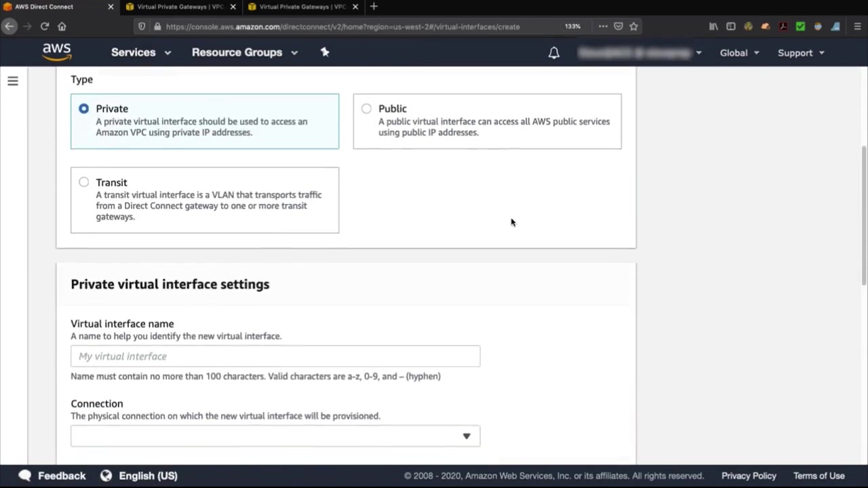Open the AWS notifications bell
Screen dimensions: 868x488
click(554, 53)
